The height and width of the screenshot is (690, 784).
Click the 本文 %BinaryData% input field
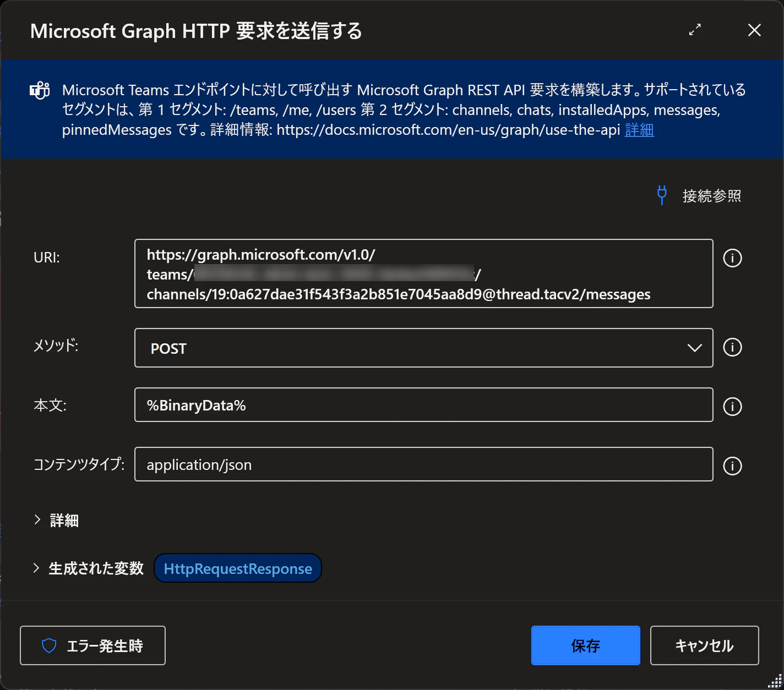[x=423, y=405]
